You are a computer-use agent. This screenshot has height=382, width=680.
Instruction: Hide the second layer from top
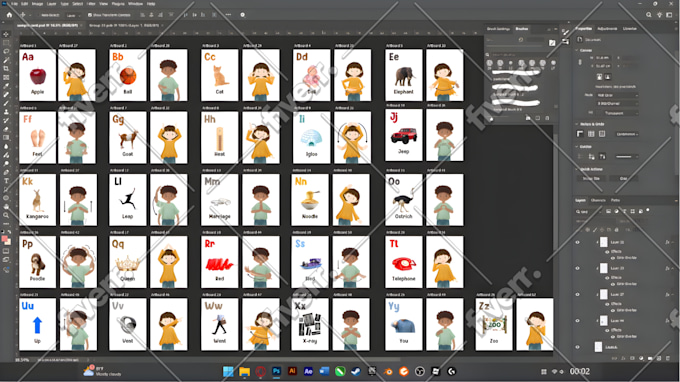(x=577, y=268)
